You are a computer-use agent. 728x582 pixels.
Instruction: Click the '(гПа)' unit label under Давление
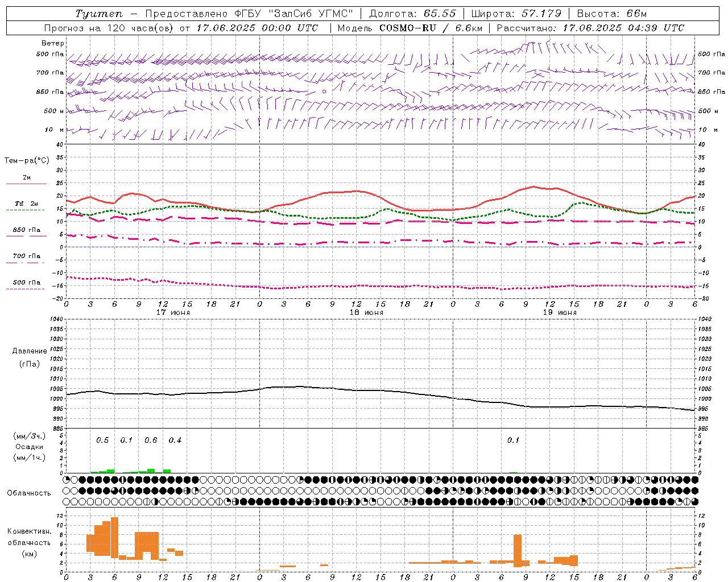30,364
